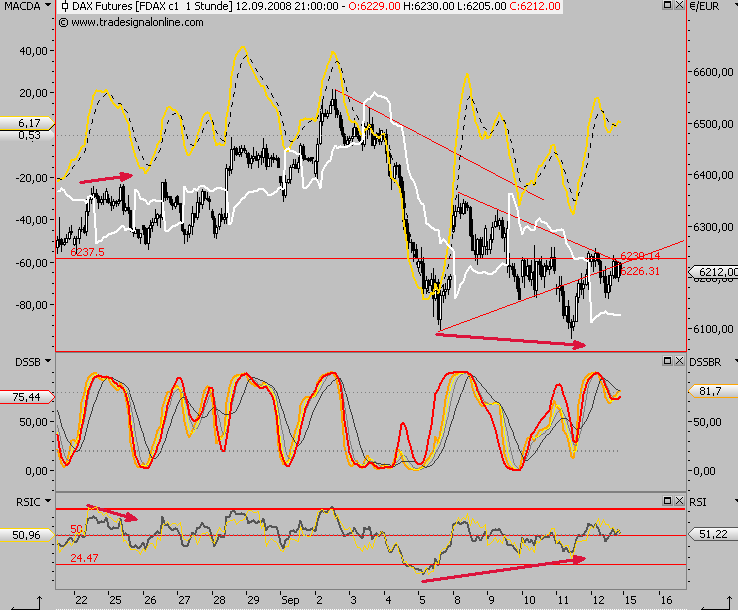The image size is (738, 610).
Task: Click the Sep label on the date axis
Action: pyautogui.click(x=290, y=600)
